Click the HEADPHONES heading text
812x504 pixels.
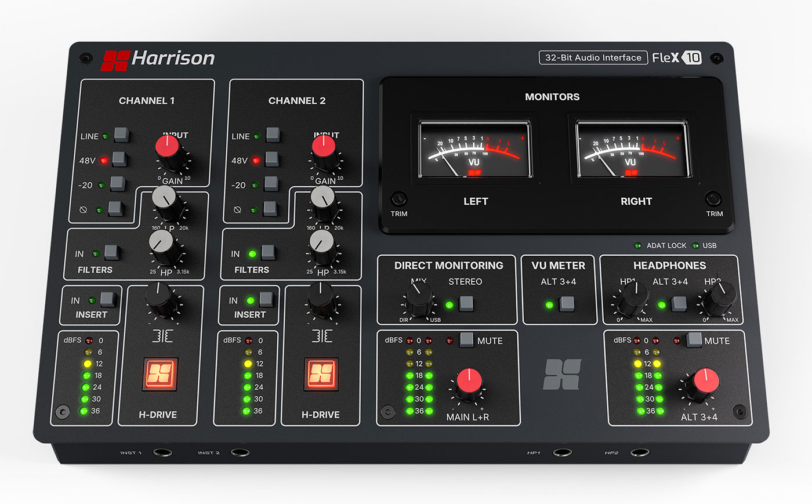(670, 266)
